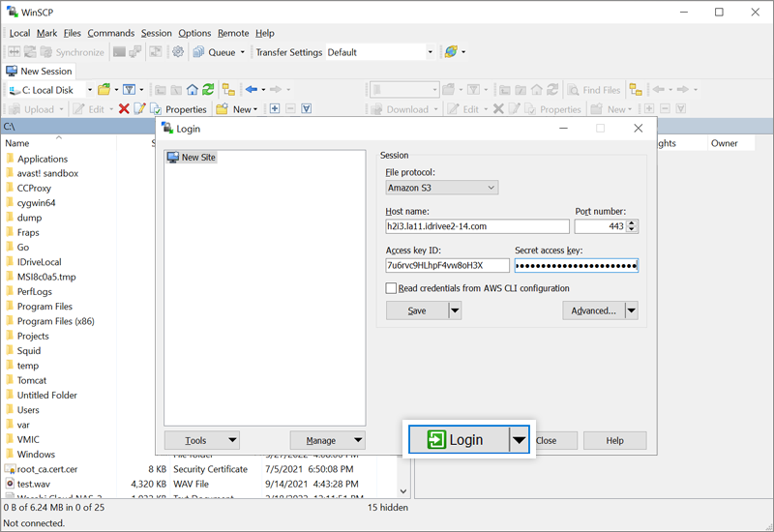Expand the Save button dropdown arrow
The height and width of the screenshot is (532, 774).
(x=455, y=310)
